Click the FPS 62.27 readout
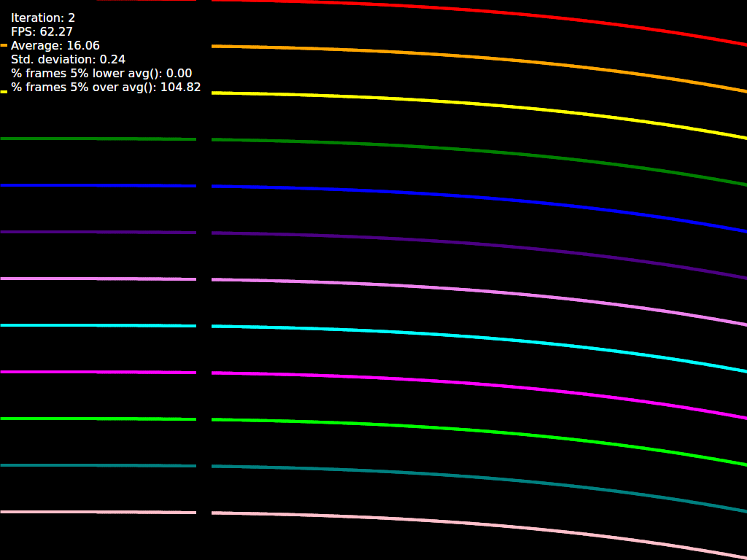 click(42, 31)
